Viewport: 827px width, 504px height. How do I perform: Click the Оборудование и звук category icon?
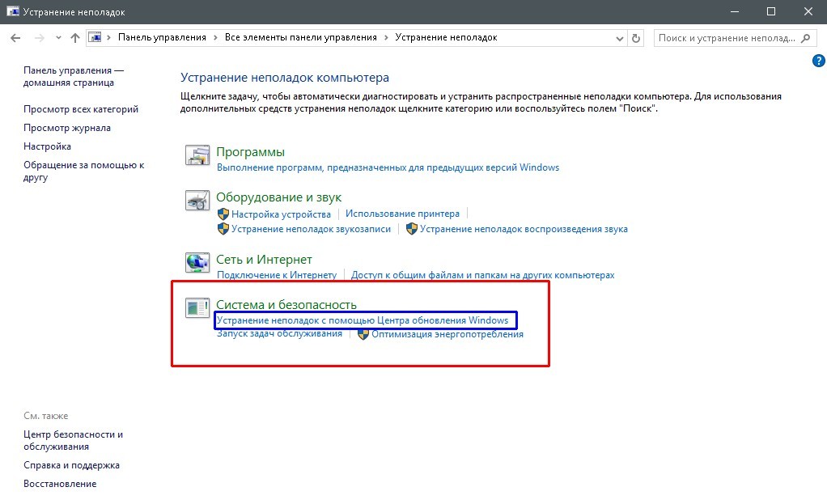[197, 201]
